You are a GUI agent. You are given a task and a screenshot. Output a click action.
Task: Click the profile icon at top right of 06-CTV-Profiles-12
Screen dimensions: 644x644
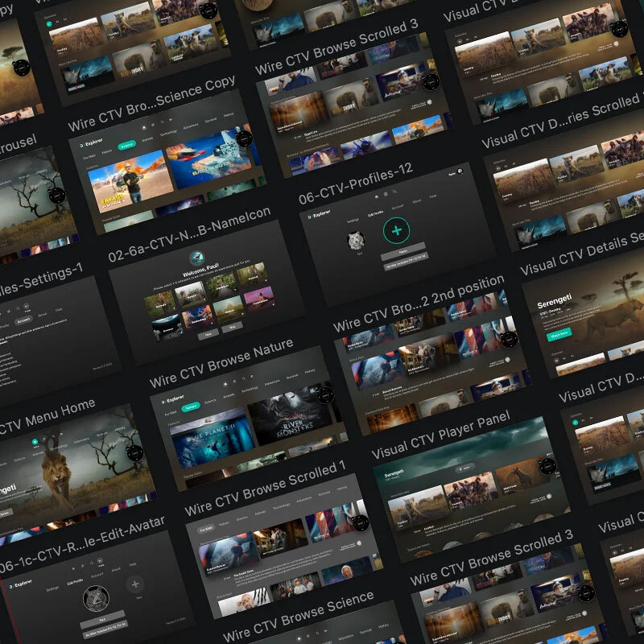coord(460,171)
